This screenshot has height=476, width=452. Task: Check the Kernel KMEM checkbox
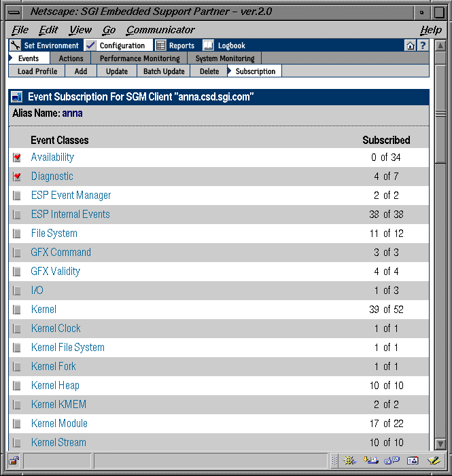coord(17,405)
